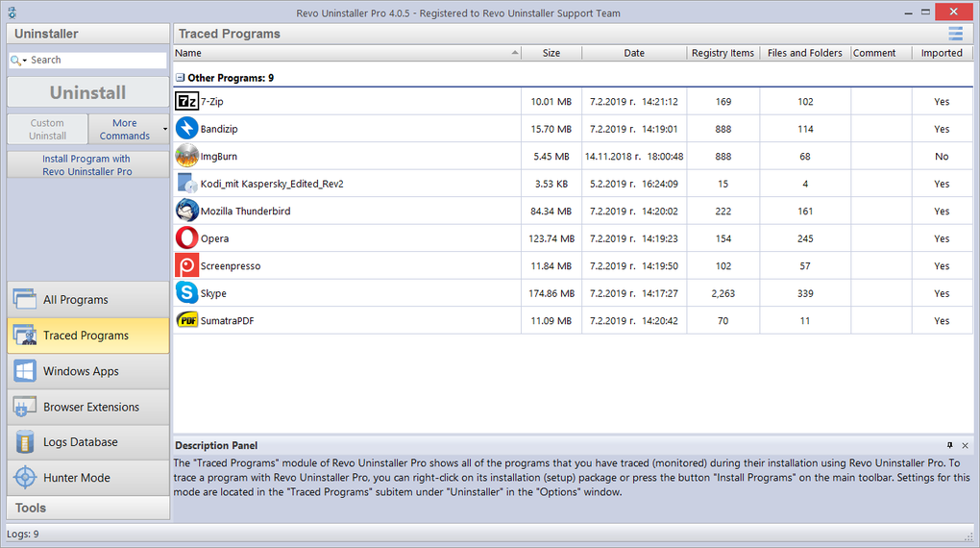The width and height of the screenshot is (980, 548).
Task: Click Logs: 9 in status bar
Action: coord(23,534)
